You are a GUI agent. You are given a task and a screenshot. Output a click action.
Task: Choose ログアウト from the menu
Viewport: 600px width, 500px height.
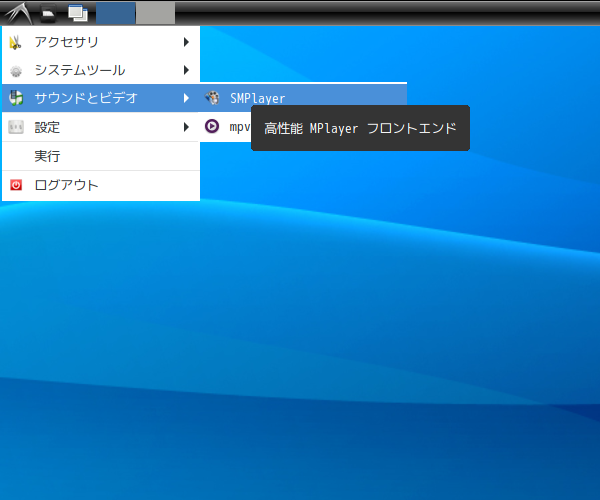pyautogui.click(x=101, y=186)
